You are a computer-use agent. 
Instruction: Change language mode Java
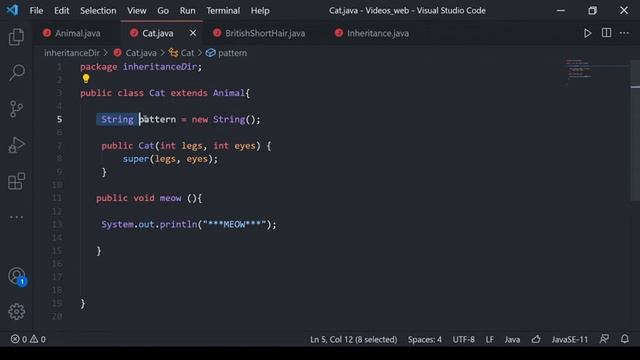(x=512, y=339)
